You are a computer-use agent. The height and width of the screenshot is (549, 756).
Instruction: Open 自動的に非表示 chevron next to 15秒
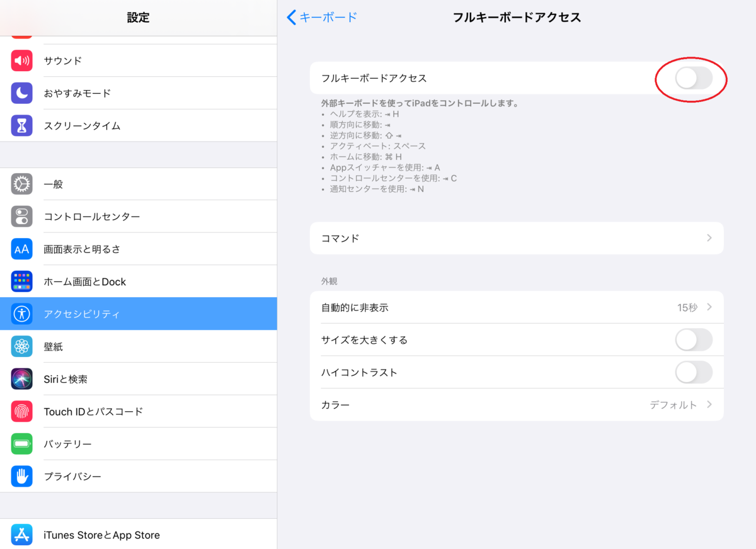(709, 307)
